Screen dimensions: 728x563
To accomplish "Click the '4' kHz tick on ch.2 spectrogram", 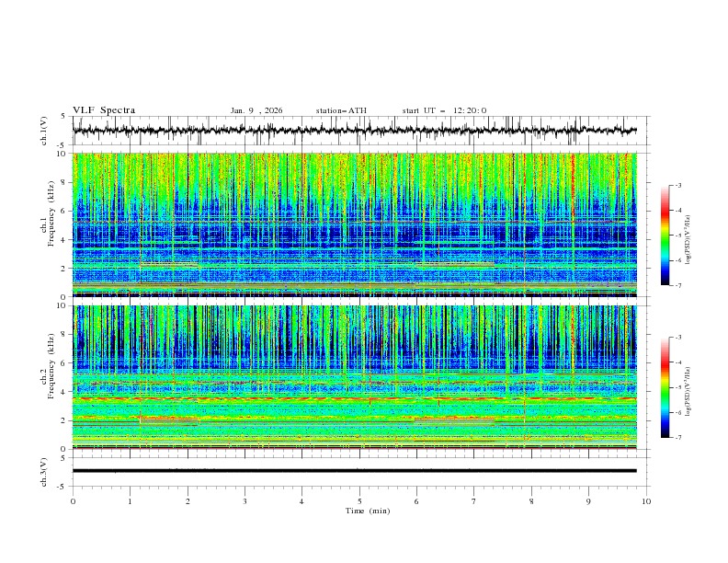I will (63, 392).
